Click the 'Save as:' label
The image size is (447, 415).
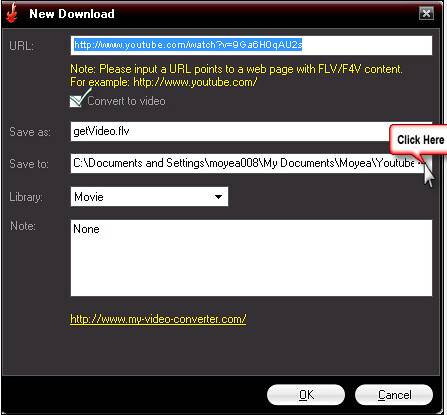30,132
